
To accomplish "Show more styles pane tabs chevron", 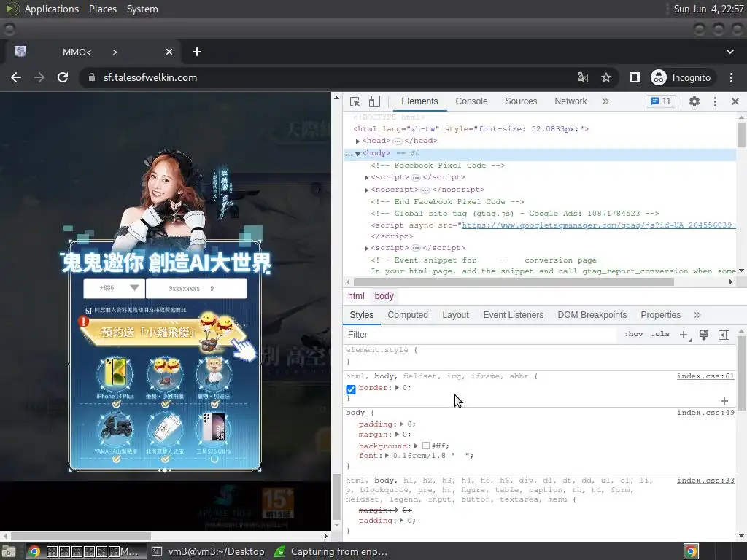I will pyautogui.click(x=697, y=315).
